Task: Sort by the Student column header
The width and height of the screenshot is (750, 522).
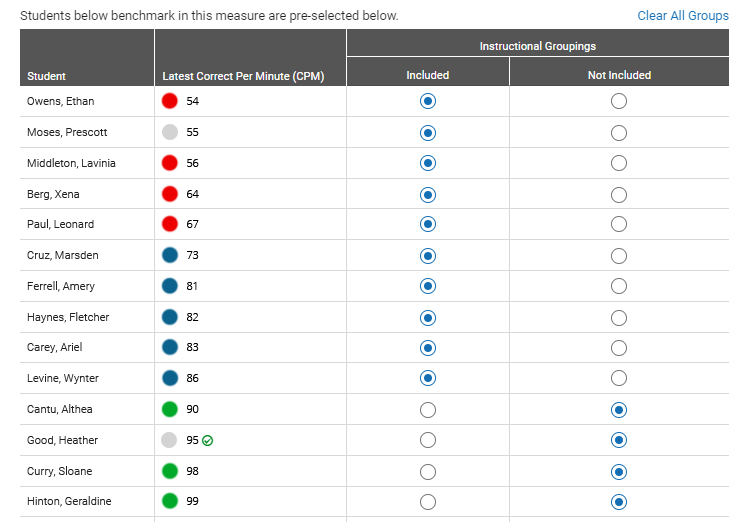Action: (46, 76)
